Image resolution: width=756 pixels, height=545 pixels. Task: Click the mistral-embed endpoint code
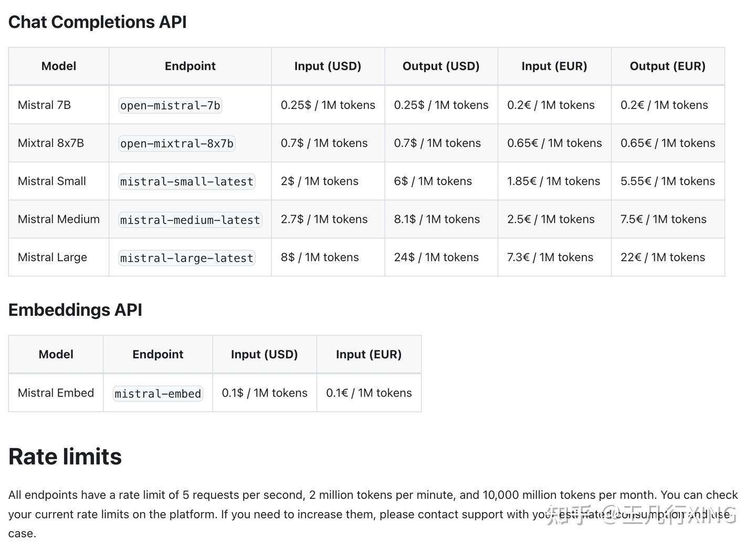[157, 393]
